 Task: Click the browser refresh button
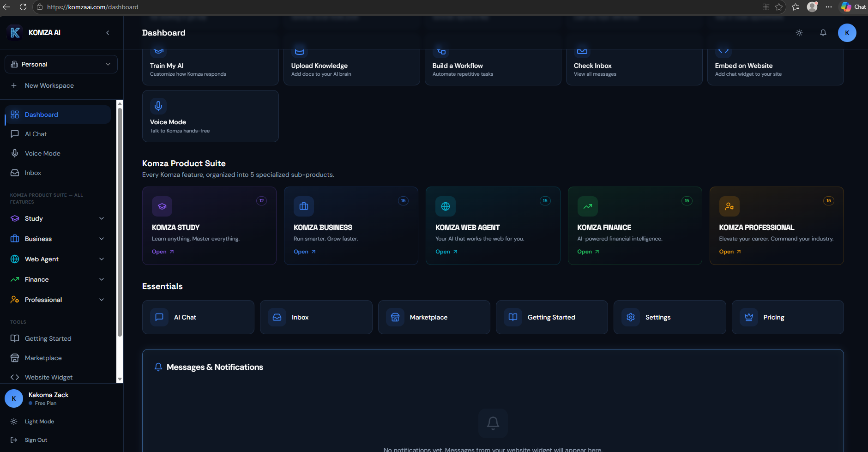[23, 7]
